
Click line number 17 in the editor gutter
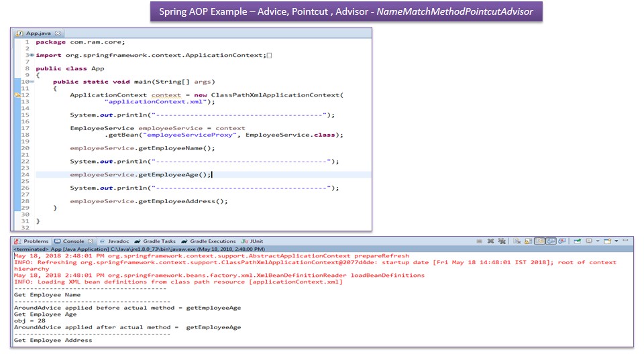click(25, 128)
